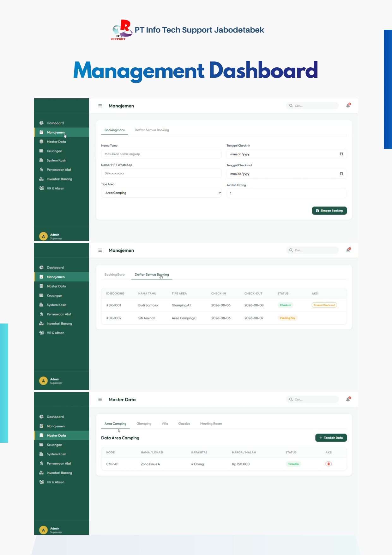
Task: Click Proses Check-out for booking #BK-1001
Action: coord(324,305)
